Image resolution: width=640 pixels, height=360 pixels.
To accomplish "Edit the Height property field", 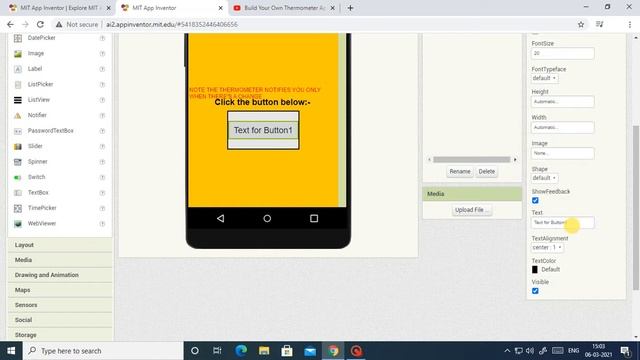I will tap(562, 102).
